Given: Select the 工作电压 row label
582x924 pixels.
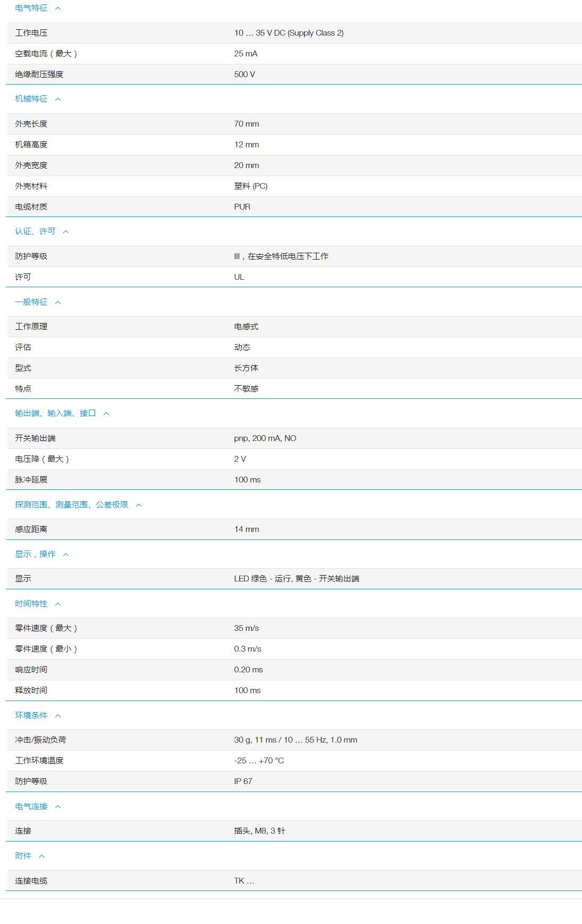Looking at the screenshot, I should coord(31,33).
